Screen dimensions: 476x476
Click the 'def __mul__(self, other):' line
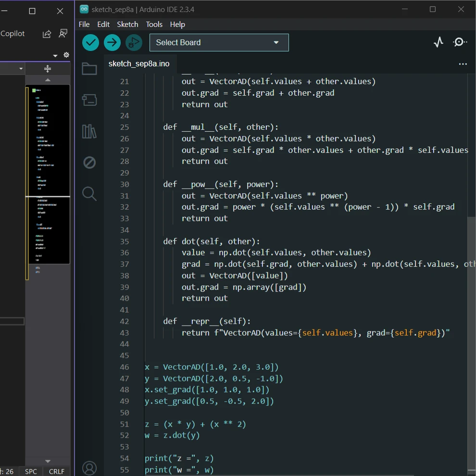pyautogui.click(x=221, y=127)
